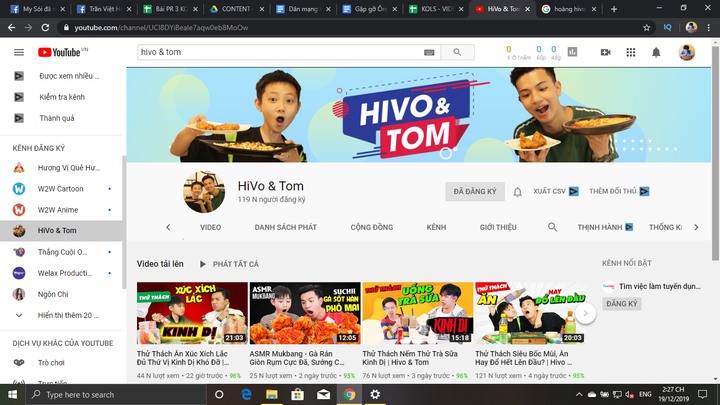Open the VIDEO tab

(x=210, y=227)
